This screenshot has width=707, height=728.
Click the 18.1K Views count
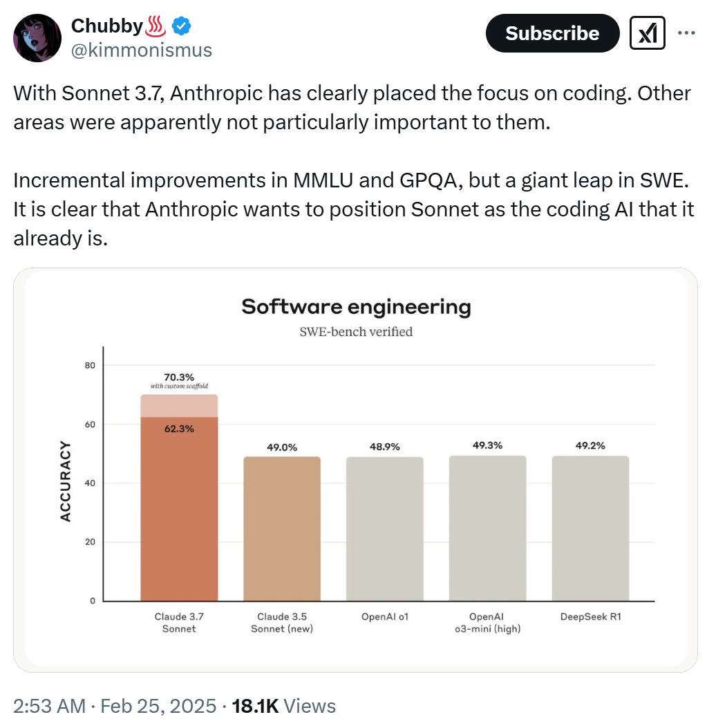click(x=283, y=706)
